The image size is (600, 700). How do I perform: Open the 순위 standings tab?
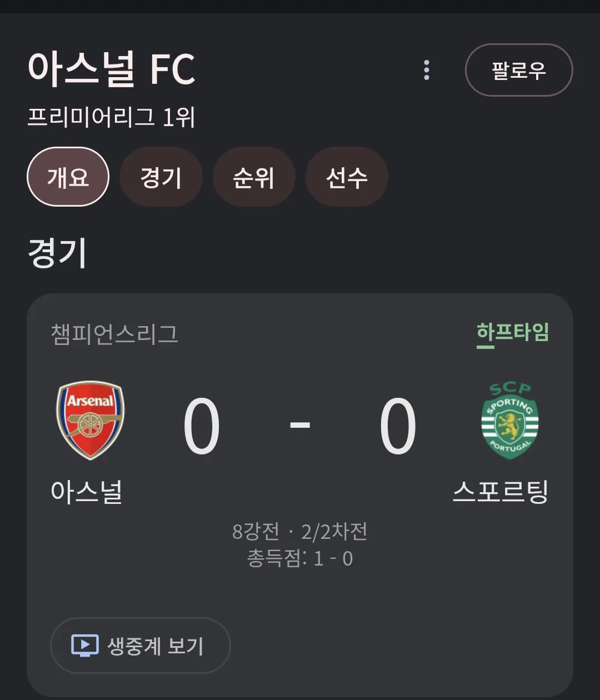point(253,177)
